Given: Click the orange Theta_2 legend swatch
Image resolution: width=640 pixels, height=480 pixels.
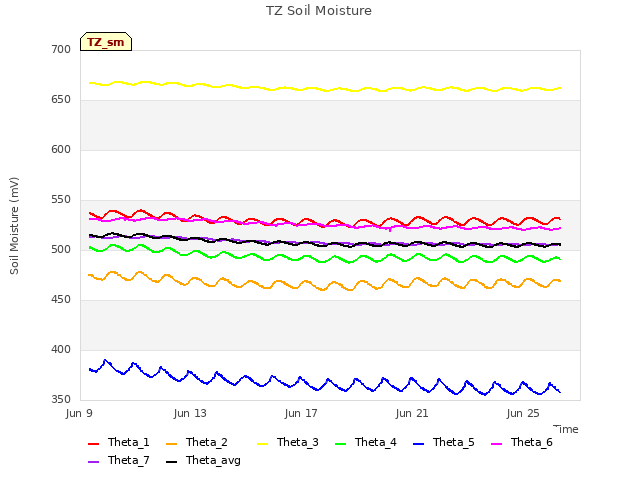Looking at the screenshot, I should tap(171, 444).
